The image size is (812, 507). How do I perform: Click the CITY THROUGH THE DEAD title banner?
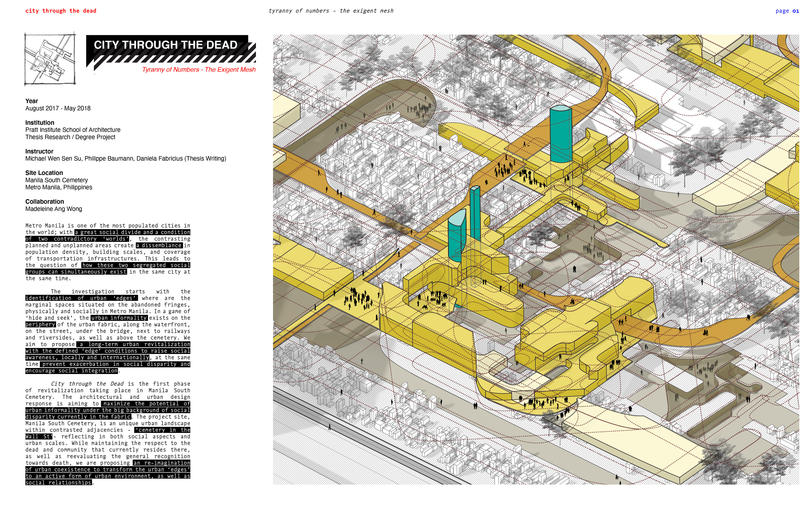pos(165,45)
